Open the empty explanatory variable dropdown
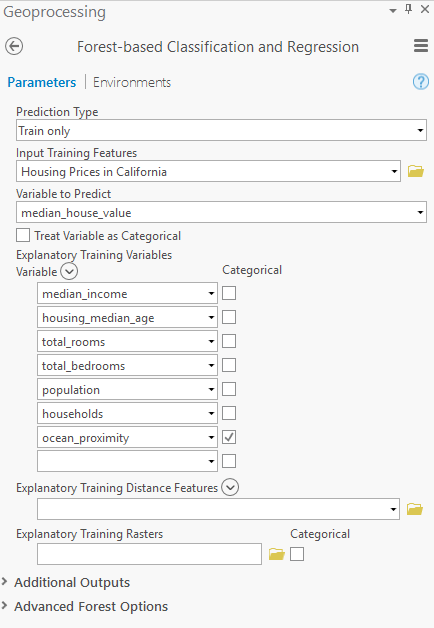The width and height of the screenshot is (434, 628). pos(127,461)
